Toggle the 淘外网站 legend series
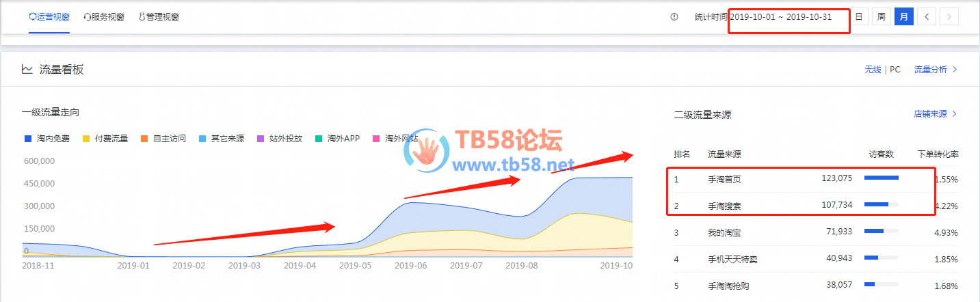This screenshot has height=302, width=980. point(395,139)
